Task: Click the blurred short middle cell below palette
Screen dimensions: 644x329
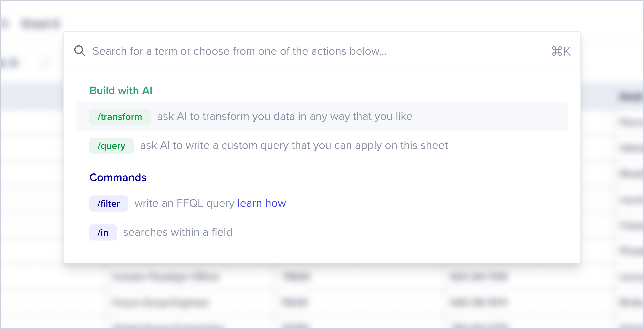Action: 296,277
